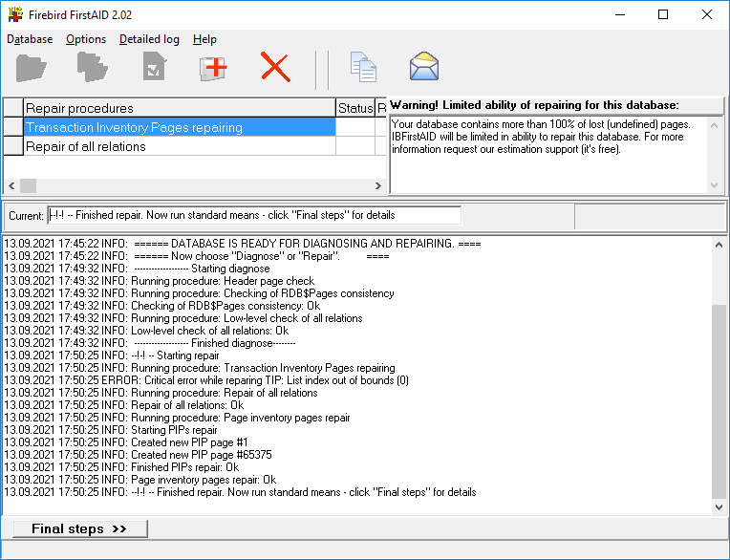Click log line Finished diagnose
The width and height of the screenshot is (730, 560).
[150, 343]
